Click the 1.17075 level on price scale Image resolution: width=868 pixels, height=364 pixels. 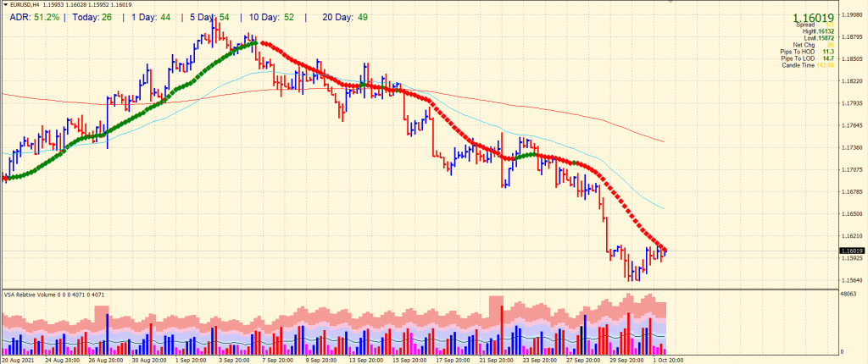852,169
